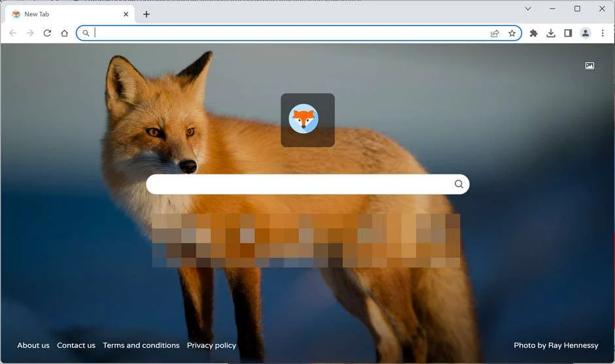Maximize the browser window
This screenshot has width=615, height=364.
[x=577, y=8]
